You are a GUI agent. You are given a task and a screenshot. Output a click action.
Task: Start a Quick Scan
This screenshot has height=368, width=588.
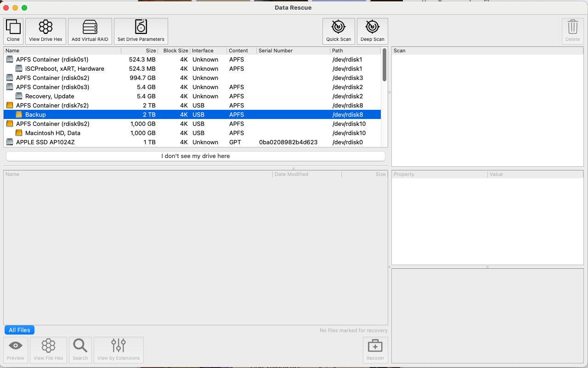point(339,31)
